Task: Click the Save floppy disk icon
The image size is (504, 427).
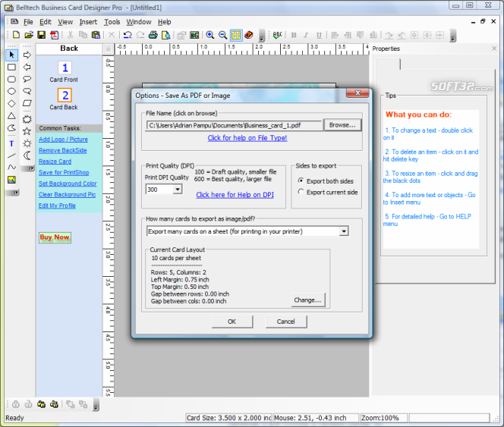Action: 42,35
